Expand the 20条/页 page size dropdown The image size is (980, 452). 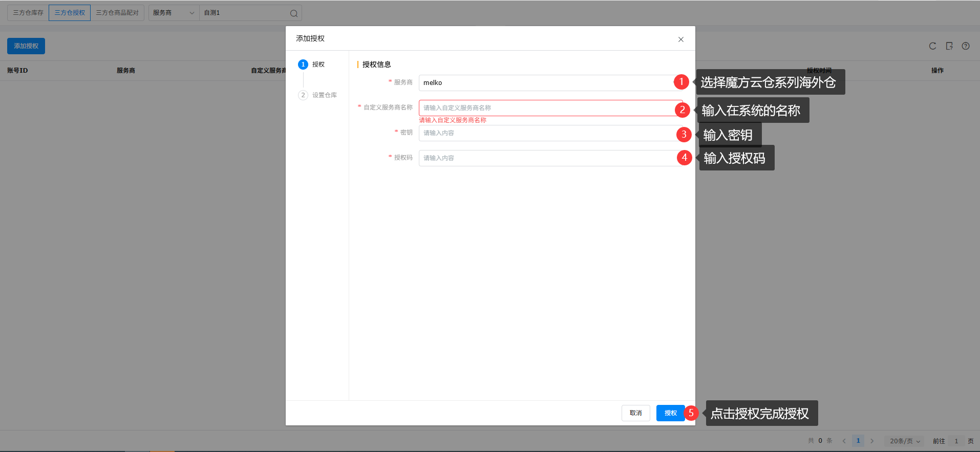click(x=904, y=441)
